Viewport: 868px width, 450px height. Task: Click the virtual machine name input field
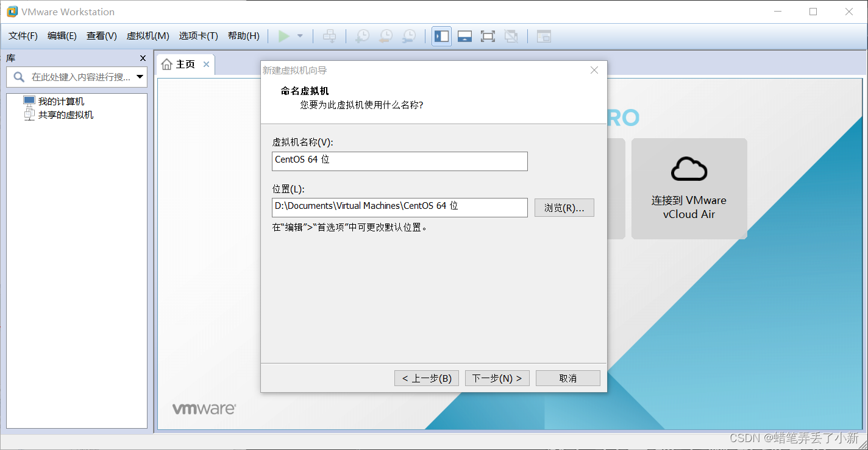(x=400, y=161)
